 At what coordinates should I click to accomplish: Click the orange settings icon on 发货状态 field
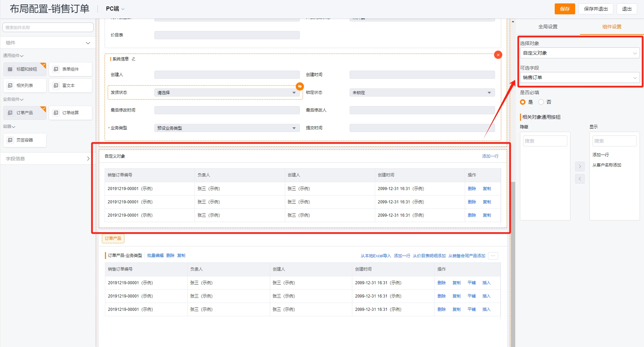pyautogui.click(x=300, y=86)
